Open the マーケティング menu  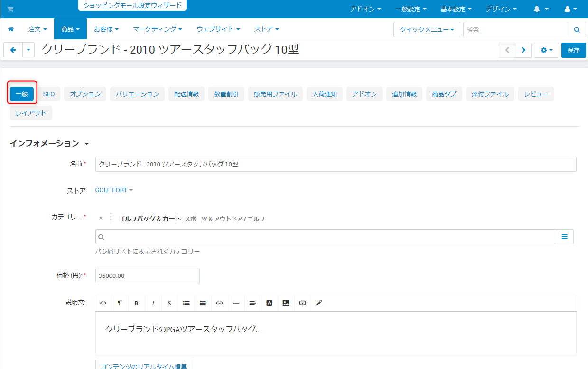158,29
